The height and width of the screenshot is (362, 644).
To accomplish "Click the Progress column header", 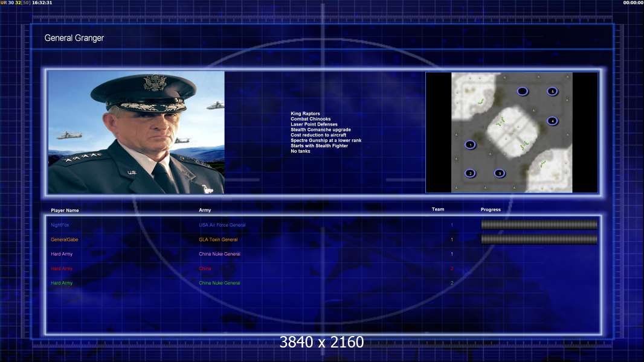I will coord(491,210).
